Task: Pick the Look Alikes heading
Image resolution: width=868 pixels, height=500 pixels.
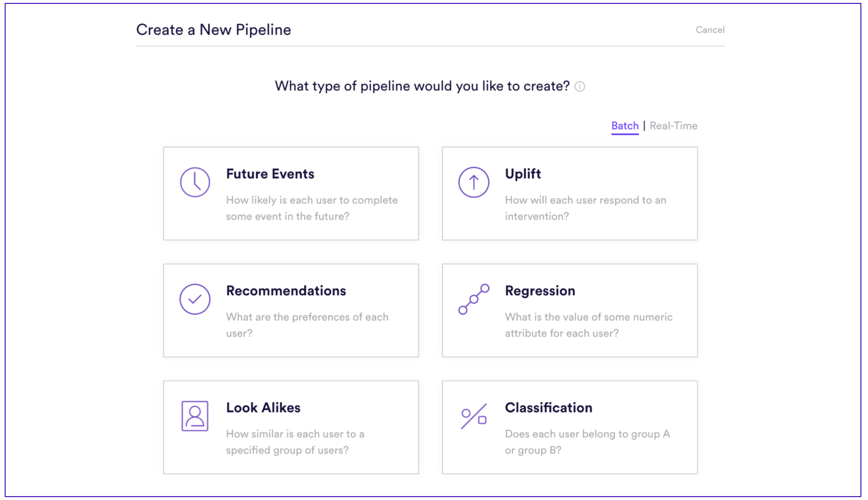Action: click(x=263, y=408)
